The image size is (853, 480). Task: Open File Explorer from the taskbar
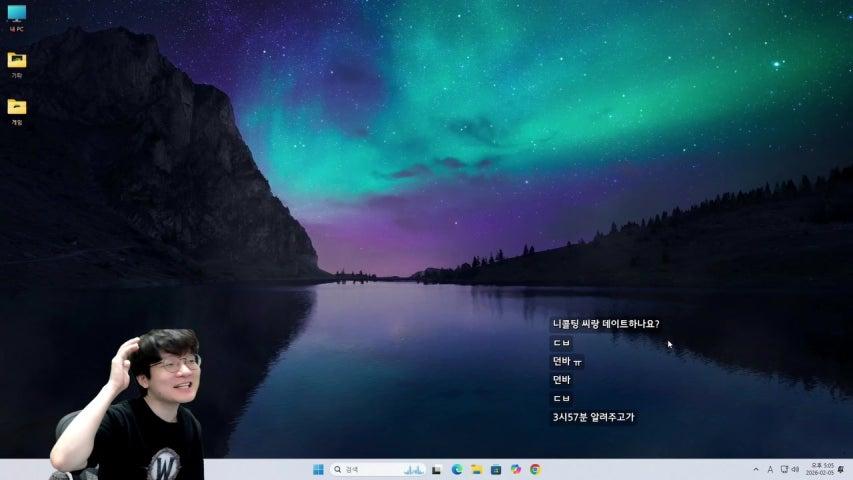point(477,469)
